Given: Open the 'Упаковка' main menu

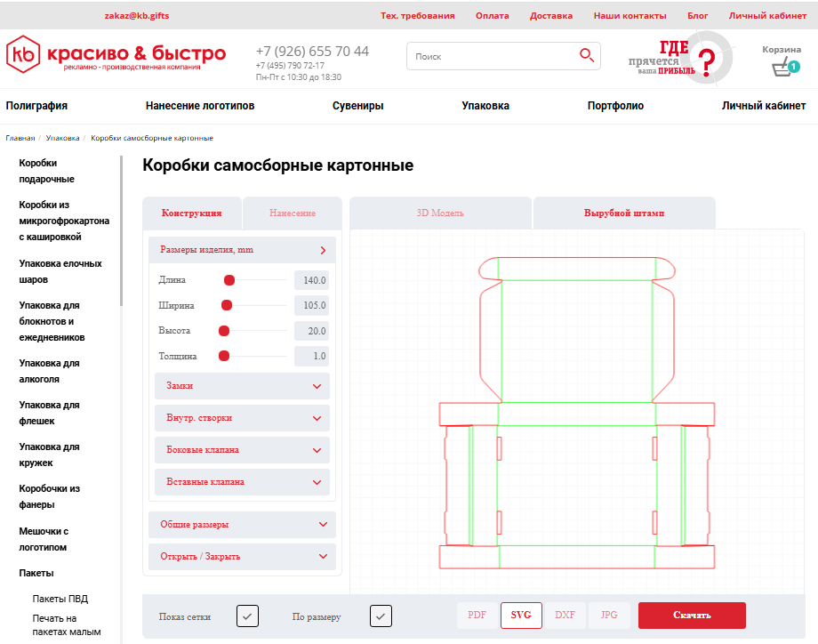Looking at the screenshot, I should click(x=485, y=106).
